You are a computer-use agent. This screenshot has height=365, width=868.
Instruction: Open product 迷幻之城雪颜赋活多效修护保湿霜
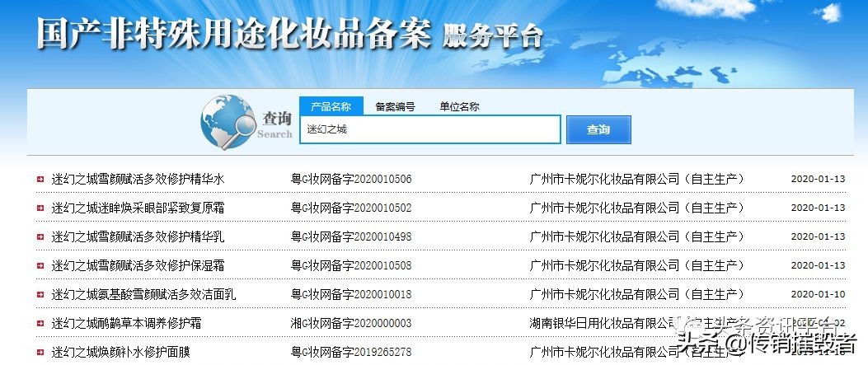(x=138, y=265)
